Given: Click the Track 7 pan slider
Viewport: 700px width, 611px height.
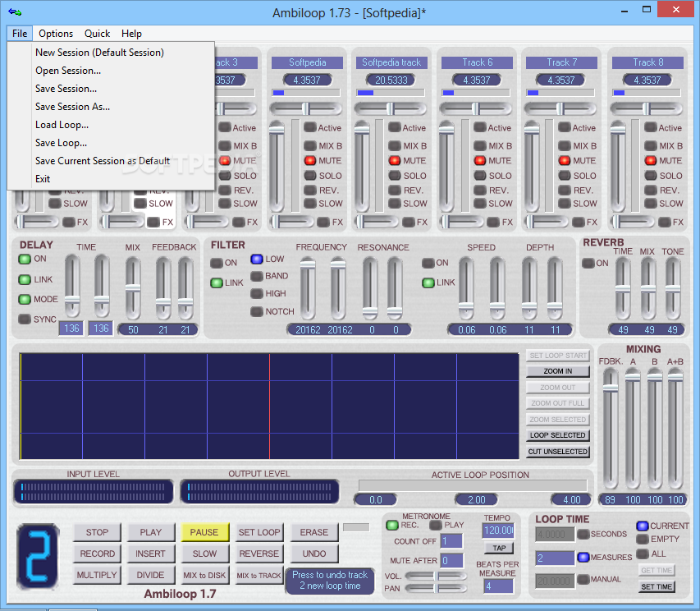Looking at the screenshot, I should click(560, 108).
